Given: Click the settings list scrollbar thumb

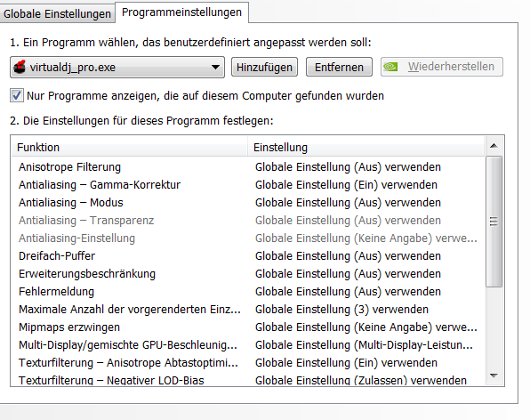Looking at the screenshot, I should pyautogui.click(x=494, y=222).
